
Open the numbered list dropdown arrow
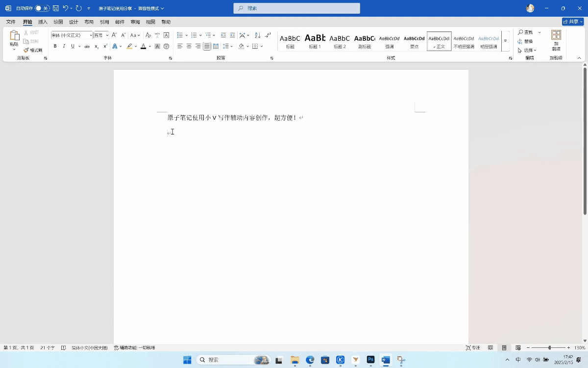pos(200,35)
